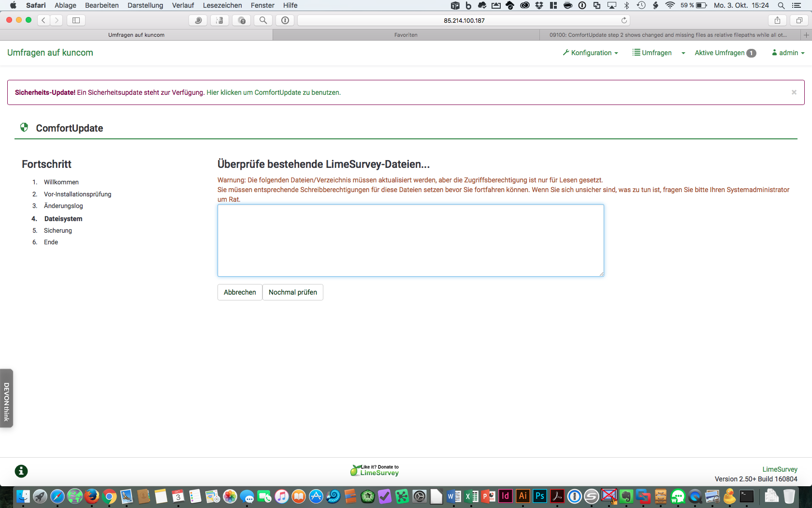Open the show all tabs icon

click(799, 20)
